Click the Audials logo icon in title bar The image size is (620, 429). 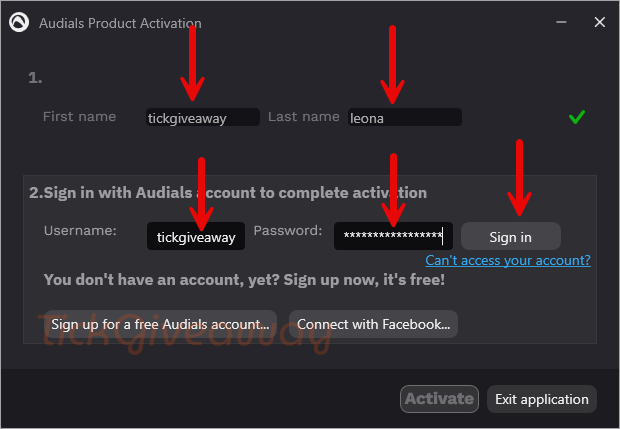click(19, 22)
